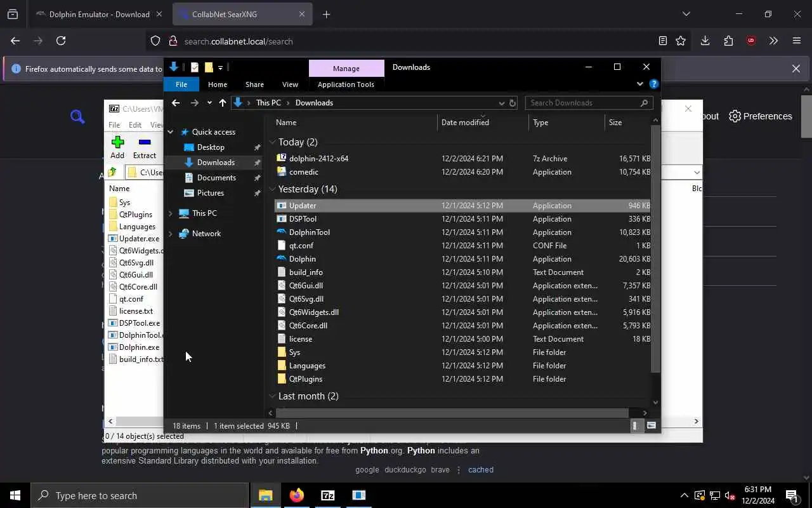Bookmark this page with the star icon
812x508 pixels.
(681, 41)
